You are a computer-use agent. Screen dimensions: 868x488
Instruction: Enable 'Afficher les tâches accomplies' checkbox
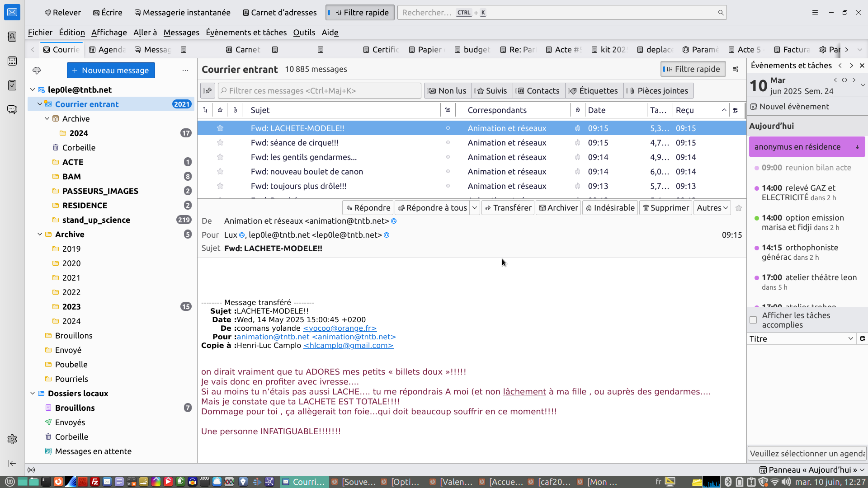coord(753,320)
